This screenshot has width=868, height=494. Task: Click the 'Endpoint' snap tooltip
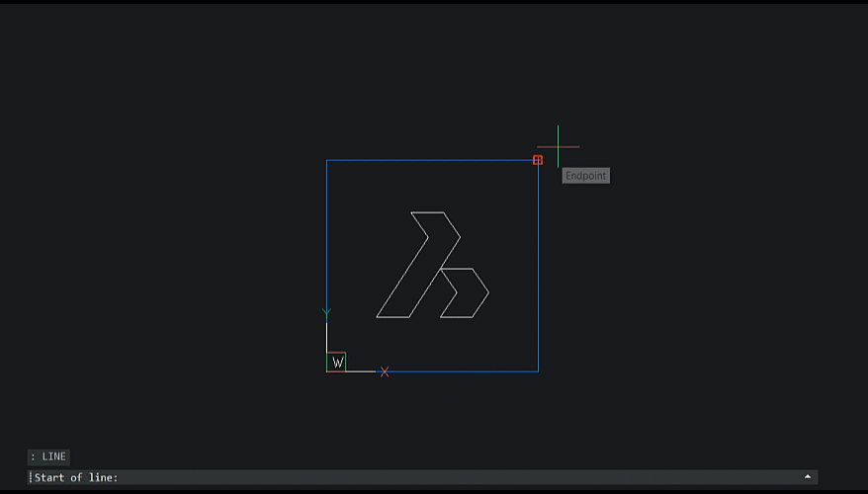coord(585,176)
